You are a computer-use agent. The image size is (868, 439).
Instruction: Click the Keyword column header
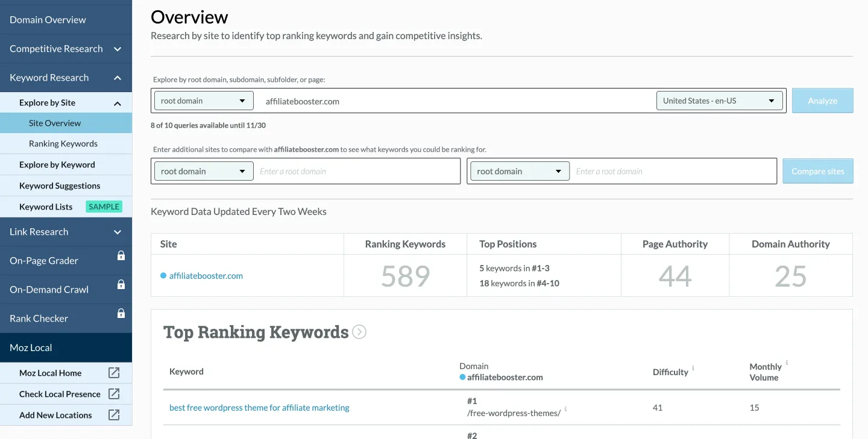tap(186, 372)
